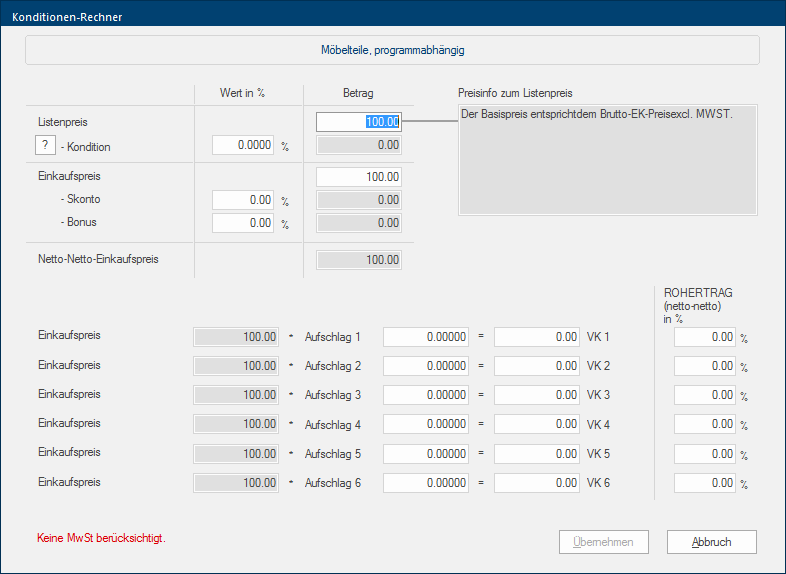Click the 'Preisinfo zum Listenpreis' label
This screenshot has height=574, width=786.
click(x=515, y=93)
